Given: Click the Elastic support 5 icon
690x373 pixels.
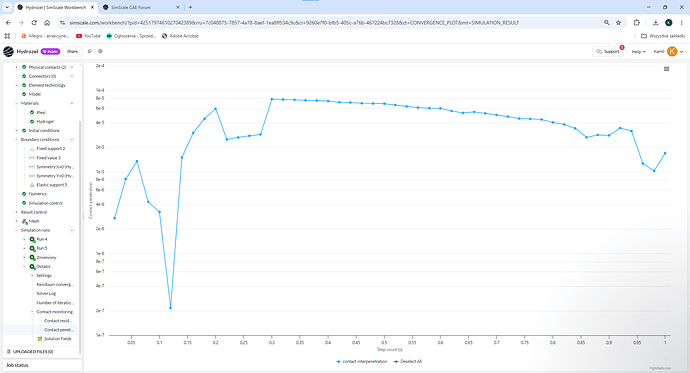Looking at the screenshot, I should coord(32,185).
